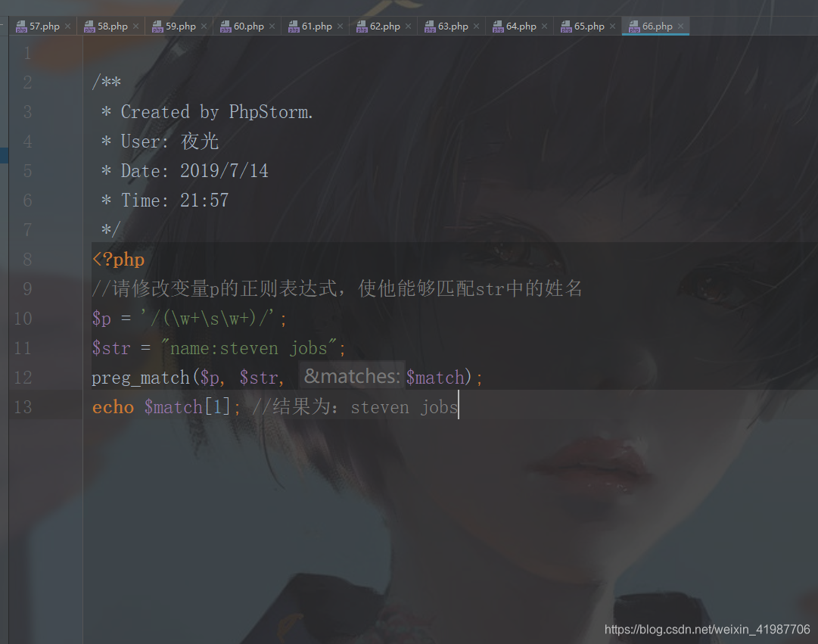
Task: Click the PHP file icon on 65.php tab
Action: pos(566,26)
